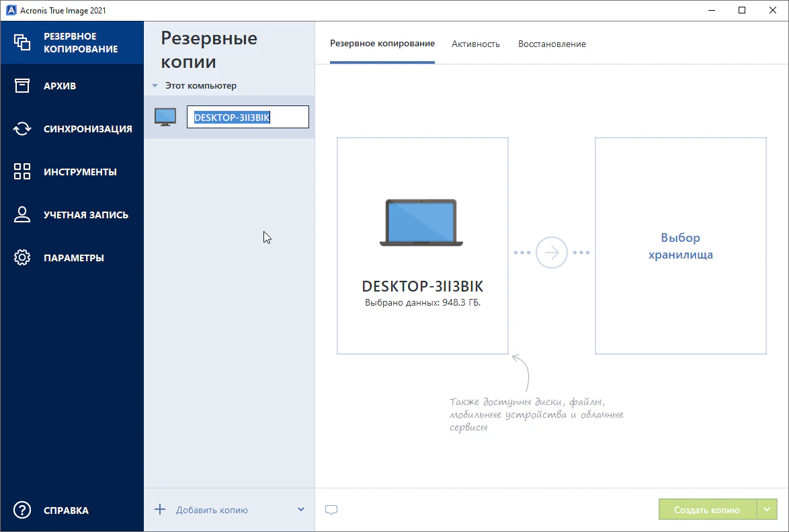Click the plus icon to add backup
This screenshot has height=532, width=789.
160,509
